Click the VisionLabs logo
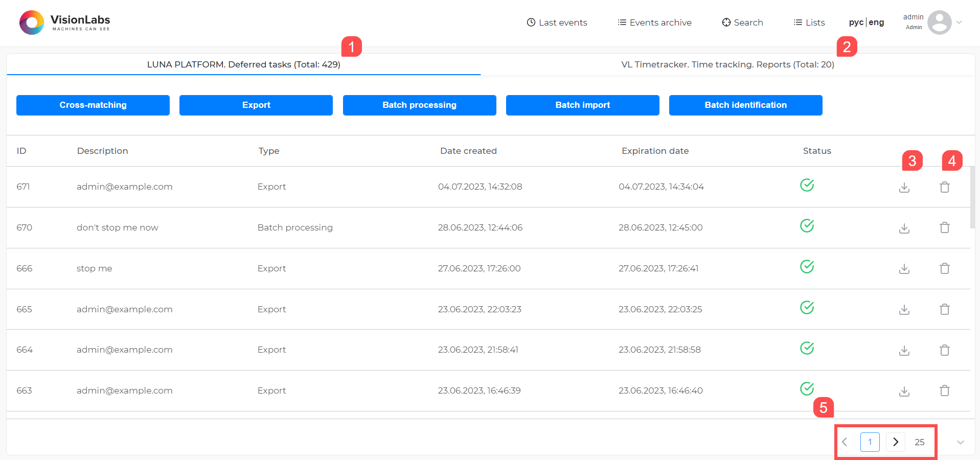This screenshot has height=460, width=980. coord(65,22)
